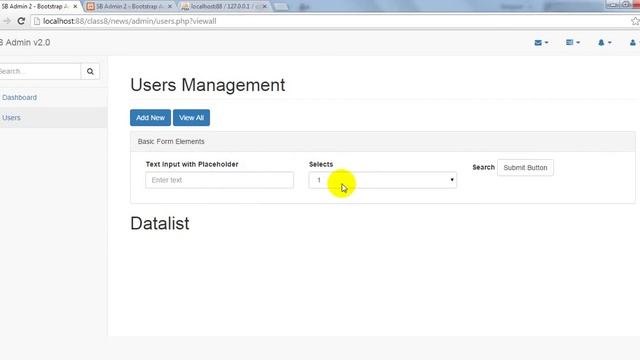This screenshot has height=360, width=640.
Task: Focus the sidebar Search field
Action: coord(40,71)
